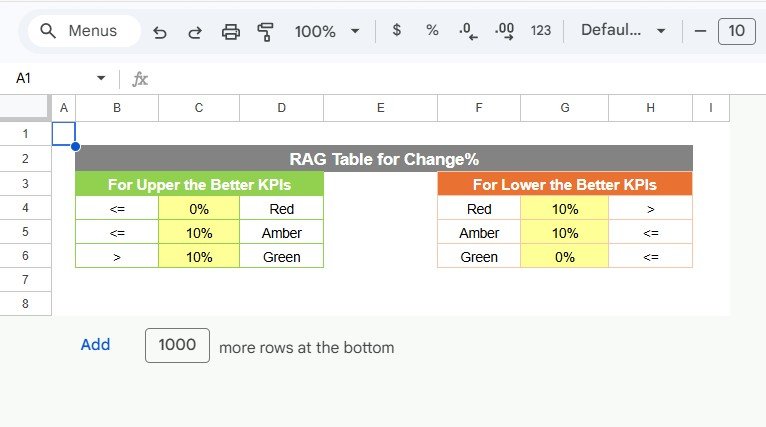766x427 pixels.
Task: Decrease font size with minus button
Action: [700, 31]
